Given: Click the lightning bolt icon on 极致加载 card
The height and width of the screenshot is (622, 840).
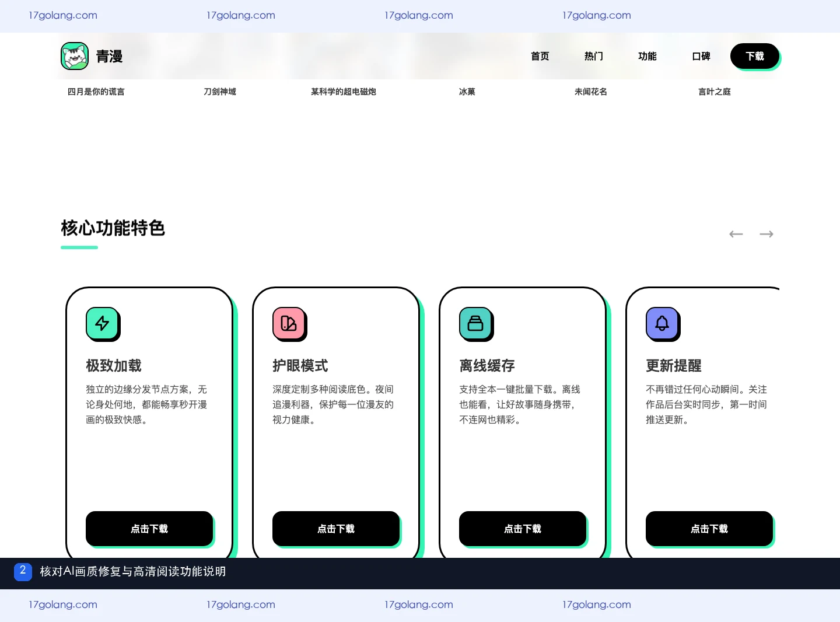Looking at the screenshot, I should pyautogui.click(x=102, y=323).
